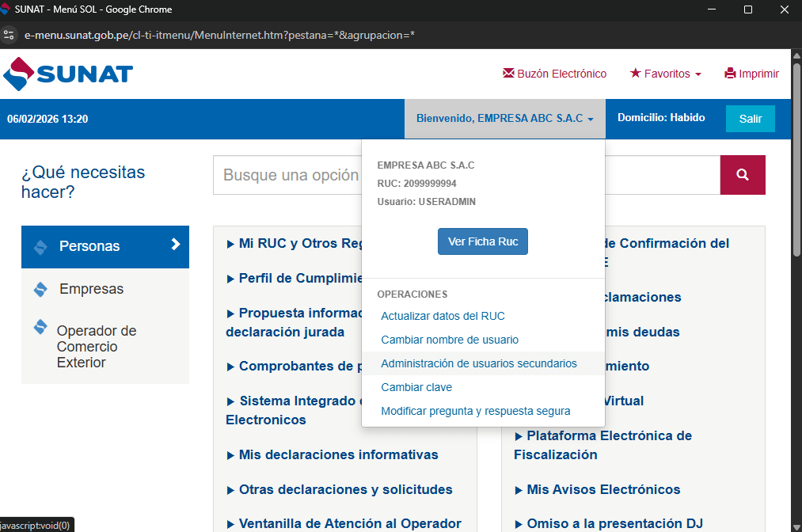The image size is (802, 532).
Task: Click the 06/02/2026 13:20 date text
Action: [x=48, y=120]
